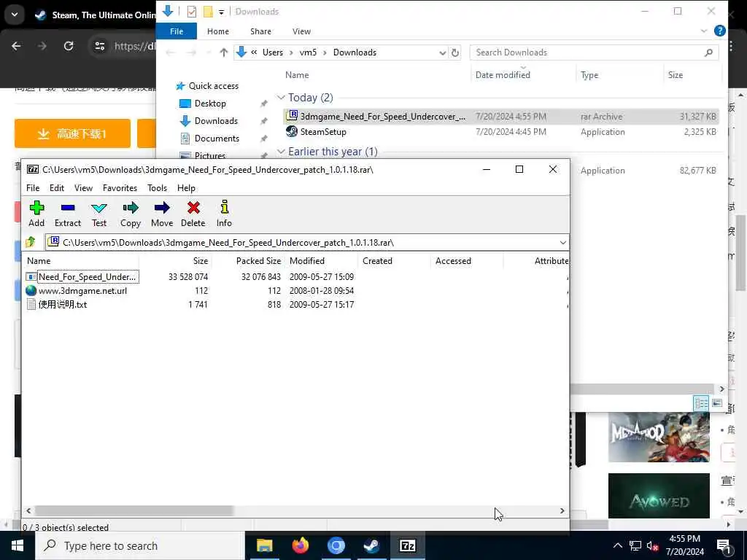The width and height of the screenshot is (747, 560).
Task: Click right arrow of 7-Zip horizontal scrollbar
Action: pos(562,510)
